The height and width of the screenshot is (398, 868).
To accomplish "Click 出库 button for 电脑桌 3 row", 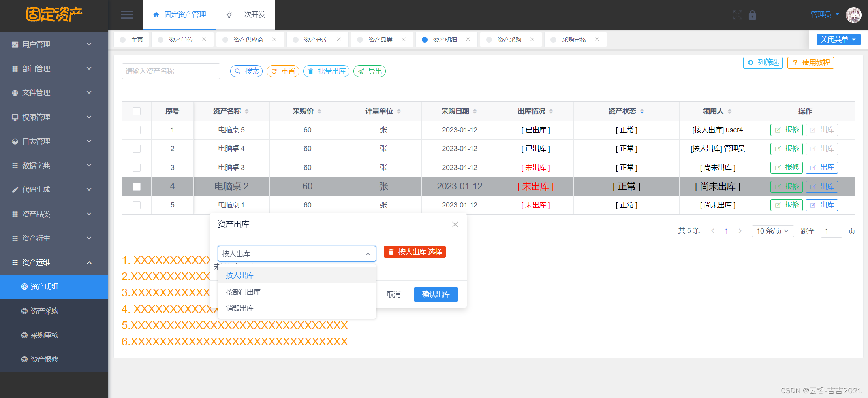I will pyautogui.click(x=822, y=168).
